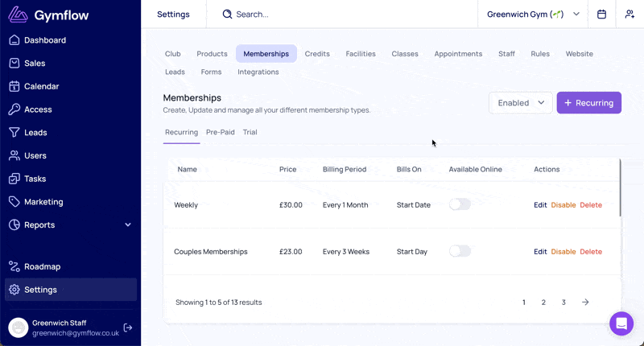Open the Access key icon
Viewport: 644px width, 346px height.
pyautogui.click(x=14, y=109)
